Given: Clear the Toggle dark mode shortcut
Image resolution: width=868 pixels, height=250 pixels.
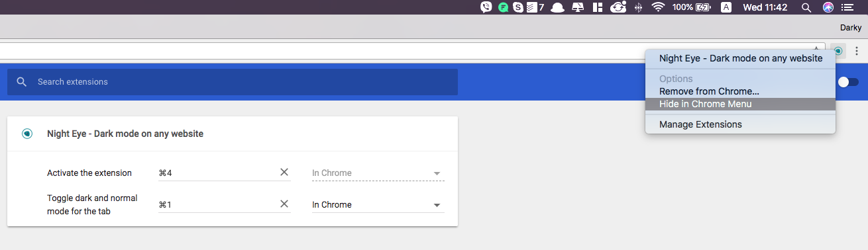Looking at the screenshot, I should pyautogui.click(x=284, y=204).
